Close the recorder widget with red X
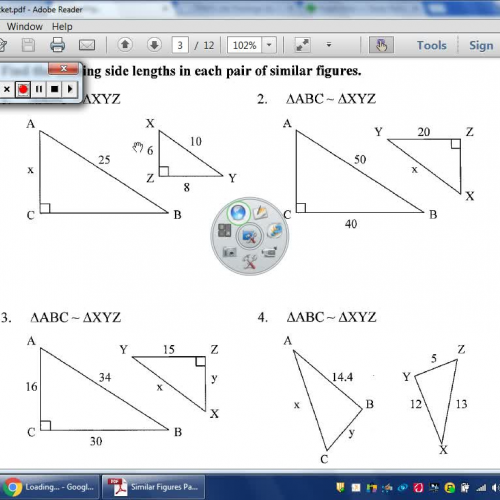Viewport: 500px width, 500px height. coord(63,69)
